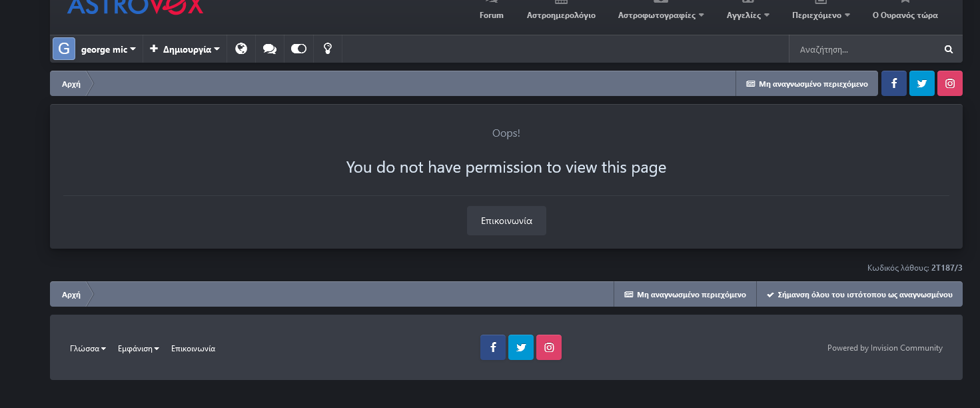Open the Γλώσσα language dropdown
Screen dimensions: 980x408
[x=88, y=349]
